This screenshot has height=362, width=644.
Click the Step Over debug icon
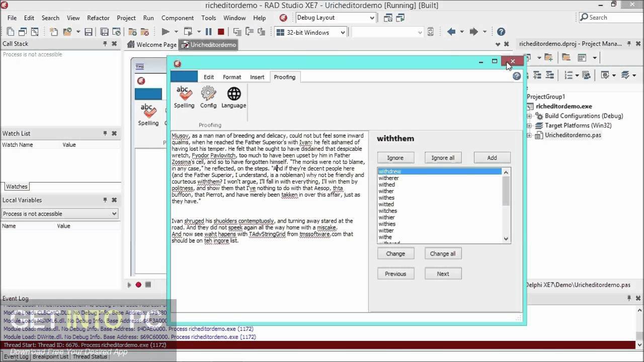click(x=249, y=32)
